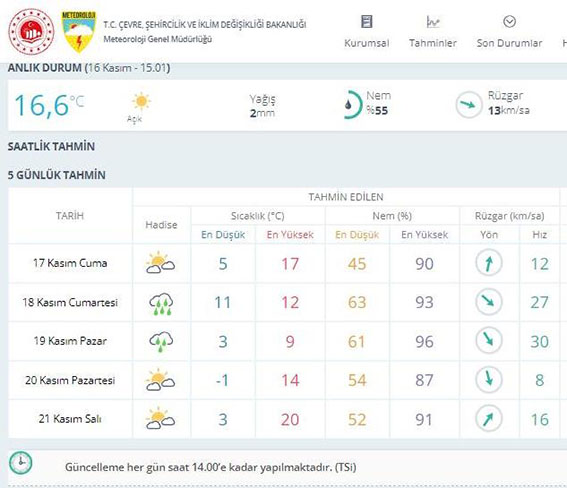Click the Meteoroloji shield logo
Viewport: 567px width, 488px height.
tap(79, 31)
